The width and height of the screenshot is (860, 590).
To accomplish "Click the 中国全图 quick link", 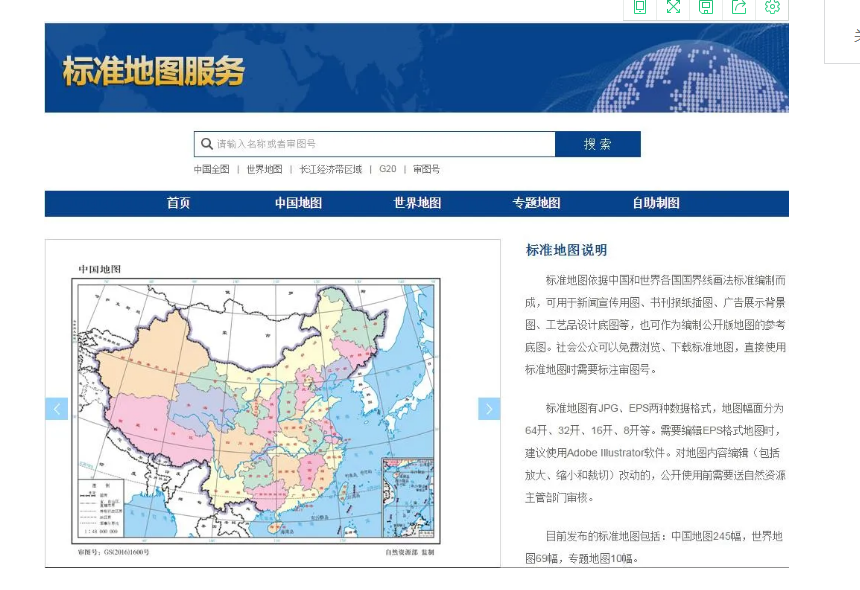I will (211, 170).
